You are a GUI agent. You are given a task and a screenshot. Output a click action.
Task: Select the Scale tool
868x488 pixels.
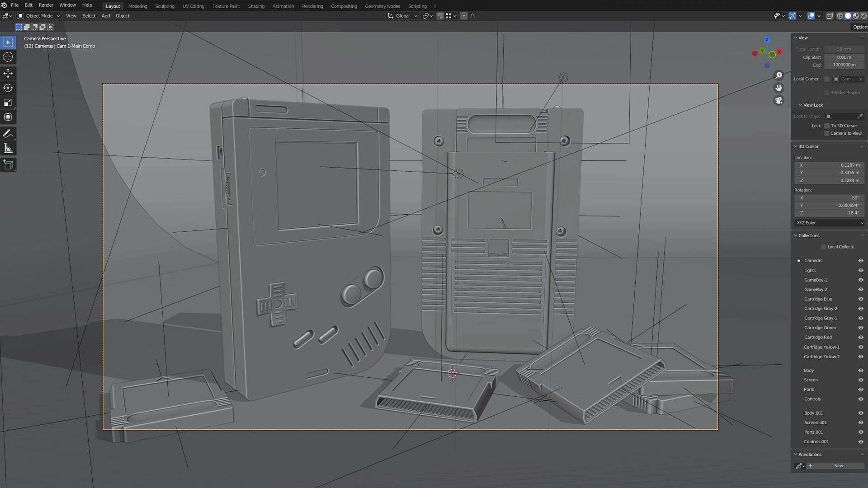pyautogui.click(x=8, y=103)
